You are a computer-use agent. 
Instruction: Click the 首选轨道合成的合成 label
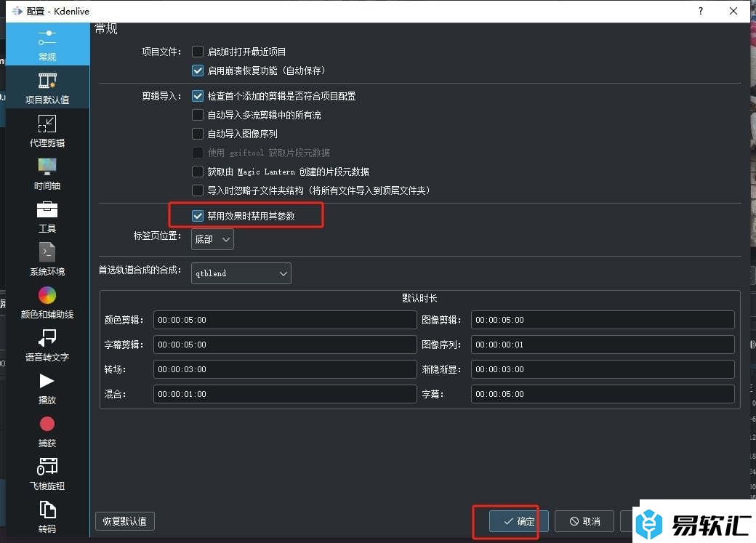click(140, 270)
